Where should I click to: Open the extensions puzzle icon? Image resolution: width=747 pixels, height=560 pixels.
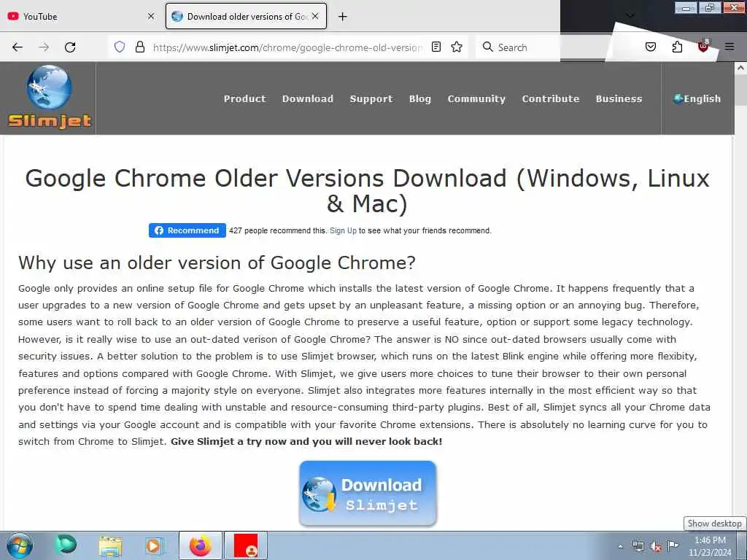tap(677, 47)
